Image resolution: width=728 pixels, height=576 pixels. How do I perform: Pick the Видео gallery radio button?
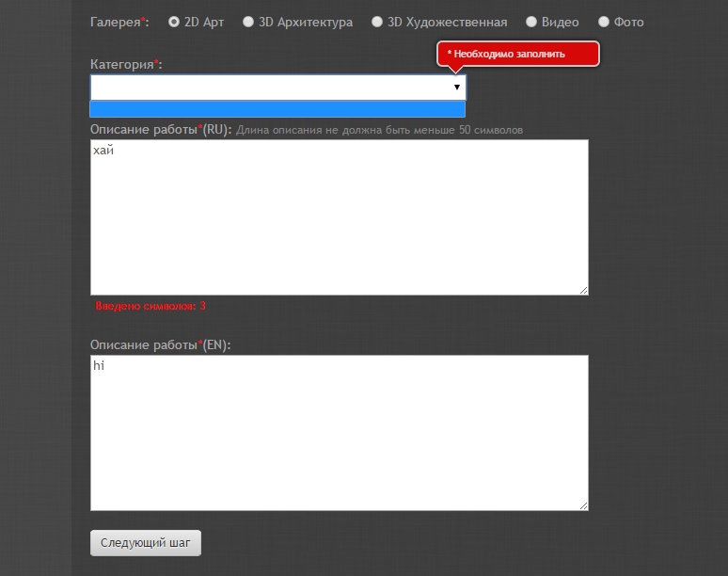[x=531, y=22]
